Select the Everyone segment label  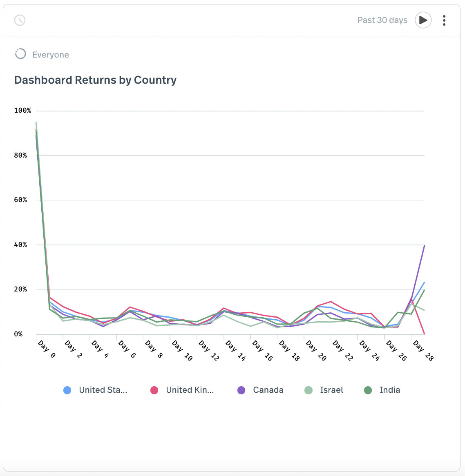point(51,55)
